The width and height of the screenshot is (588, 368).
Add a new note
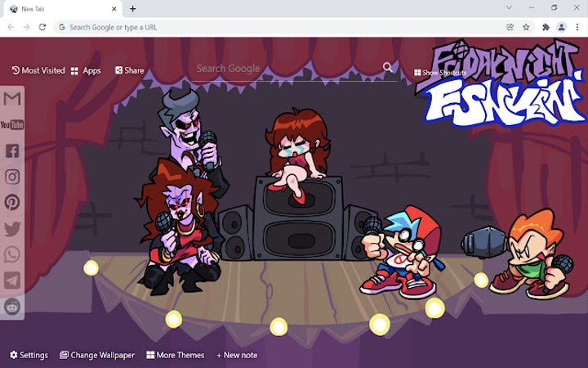pos(237,355)
